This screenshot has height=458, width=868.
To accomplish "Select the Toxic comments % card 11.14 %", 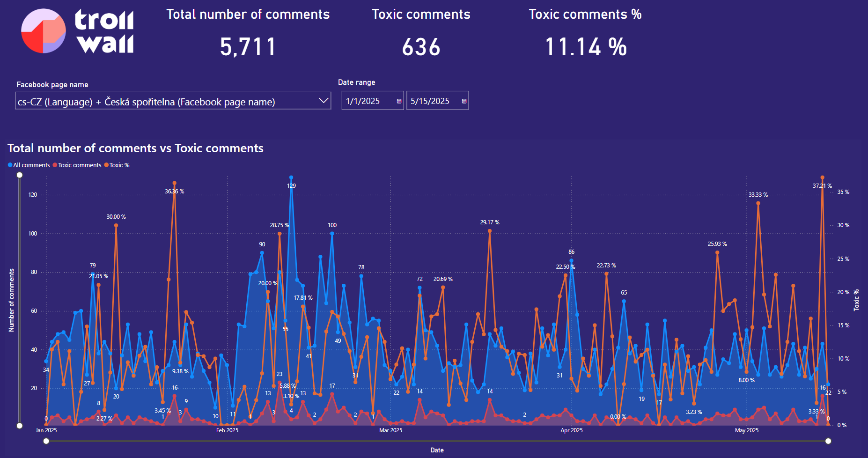I will point(585,47).
